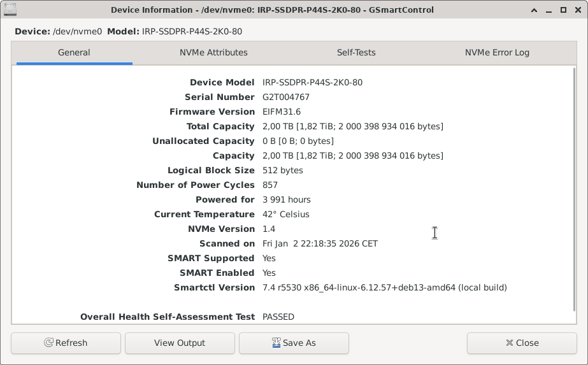
Task: Select the Device Model value IRP-SSDPR-P44S-2K0-80
Action: (x=312, y=83)
